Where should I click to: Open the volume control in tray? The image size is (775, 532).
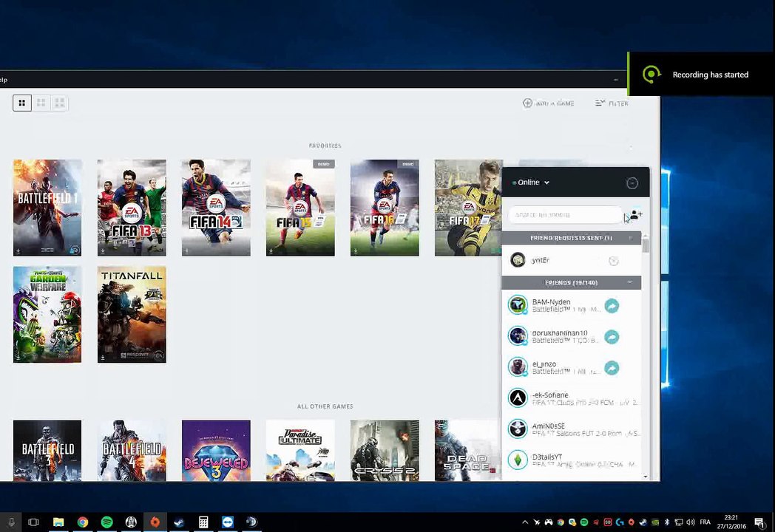point(691,522)
